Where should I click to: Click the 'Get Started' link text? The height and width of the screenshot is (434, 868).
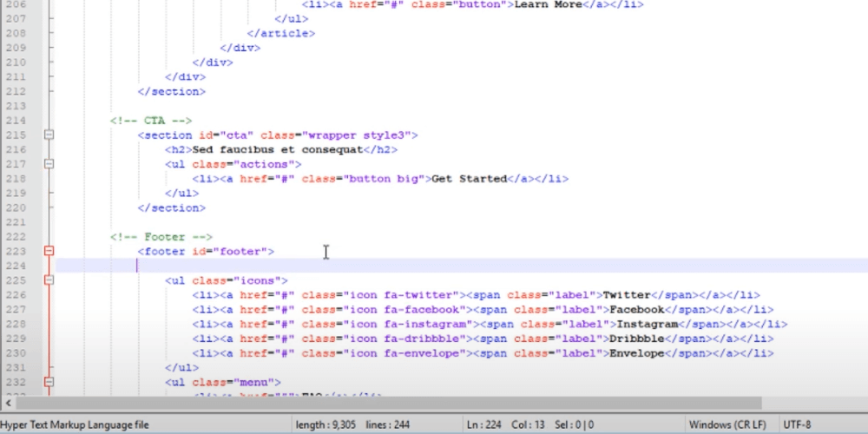coord(470,179)
